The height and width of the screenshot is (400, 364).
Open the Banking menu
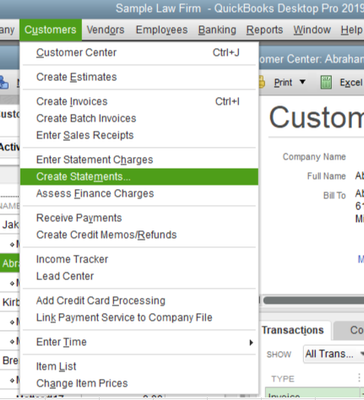click(217, 30)
